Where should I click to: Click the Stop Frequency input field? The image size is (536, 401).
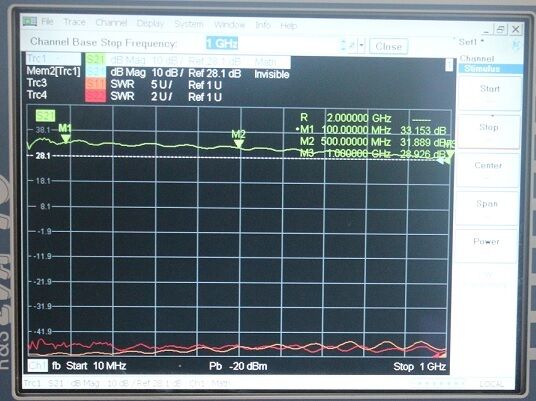(x=272, y=44)
